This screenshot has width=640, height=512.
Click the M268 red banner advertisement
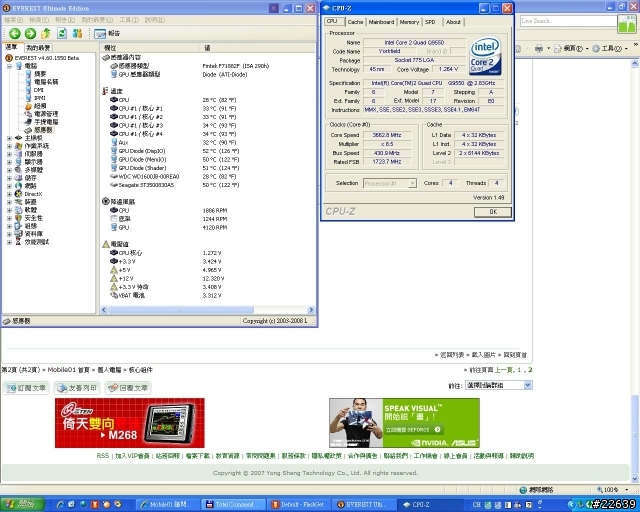[130, 423]
